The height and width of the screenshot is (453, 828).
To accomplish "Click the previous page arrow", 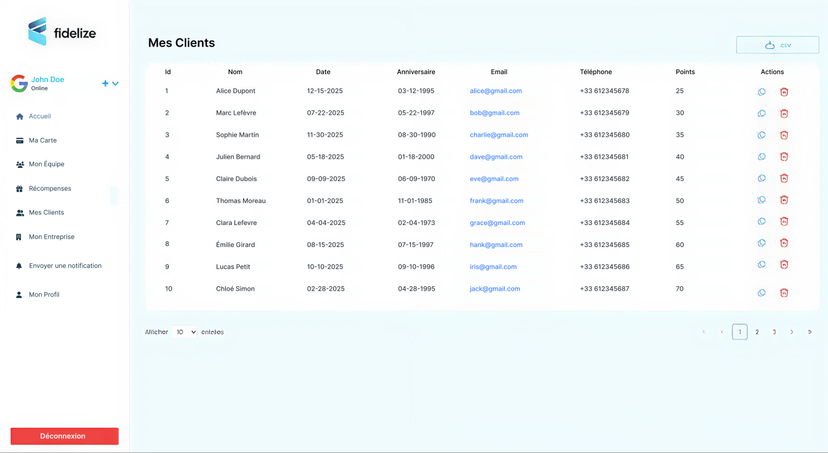I will click(x=722, y=332).
